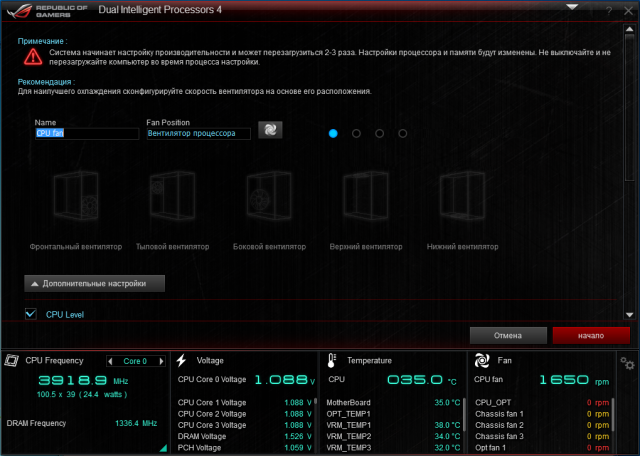Select the fourth fan page radio dot
Image resolution: width=640 pixels, height=456 pixels.
[403, 133]
